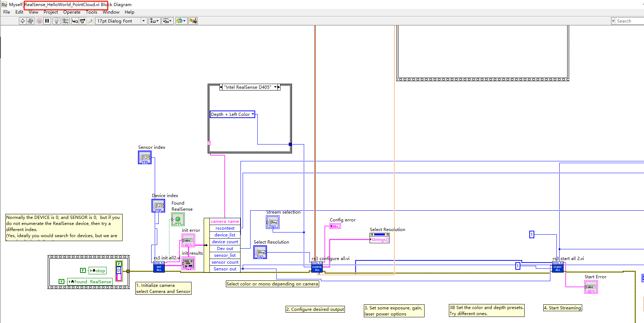Select the '4. Start Streaming' comment label
Viewport: 644px width, 323px height.
[563, 308]
